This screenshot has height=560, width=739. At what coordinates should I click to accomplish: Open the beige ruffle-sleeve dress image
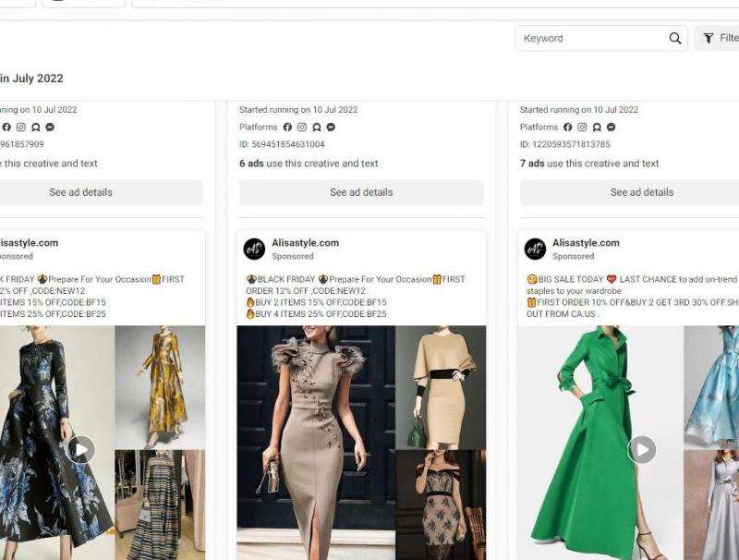[x=315, y=442]
